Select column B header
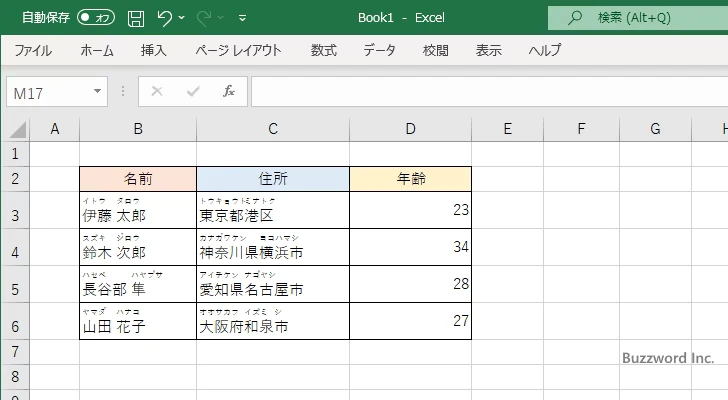Viewport: 728px width, 400px height. pyautogui.click(x=138, y=129)
